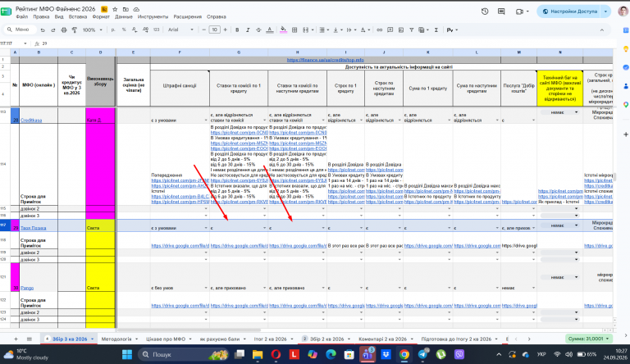Increase decimal places
Viewport: 630px width, 364px height.
pyautogui.click(x=145, y=30)
